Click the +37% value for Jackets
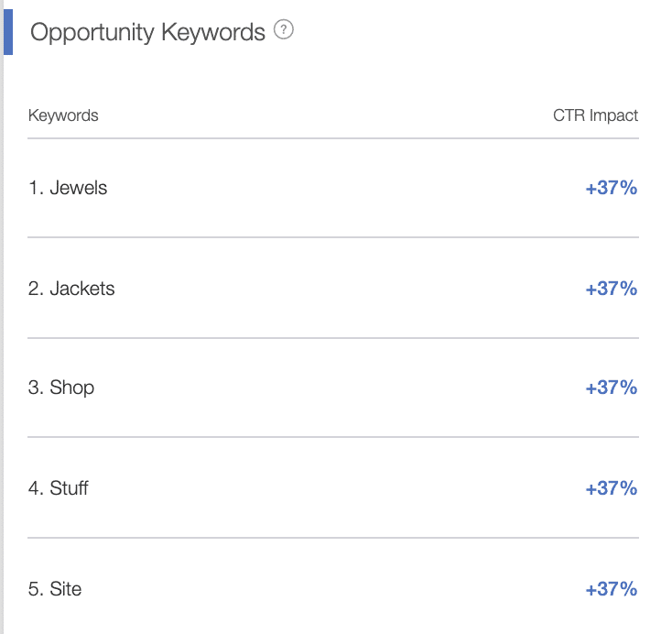This screenshot has height=634, width=672. (612, 289)
